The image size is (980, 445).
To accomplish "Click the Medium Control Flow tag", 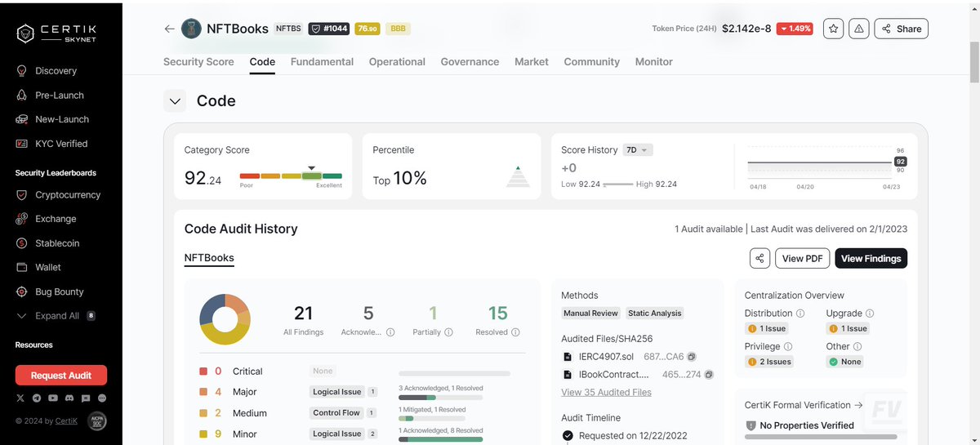I will tap(336, 413).
